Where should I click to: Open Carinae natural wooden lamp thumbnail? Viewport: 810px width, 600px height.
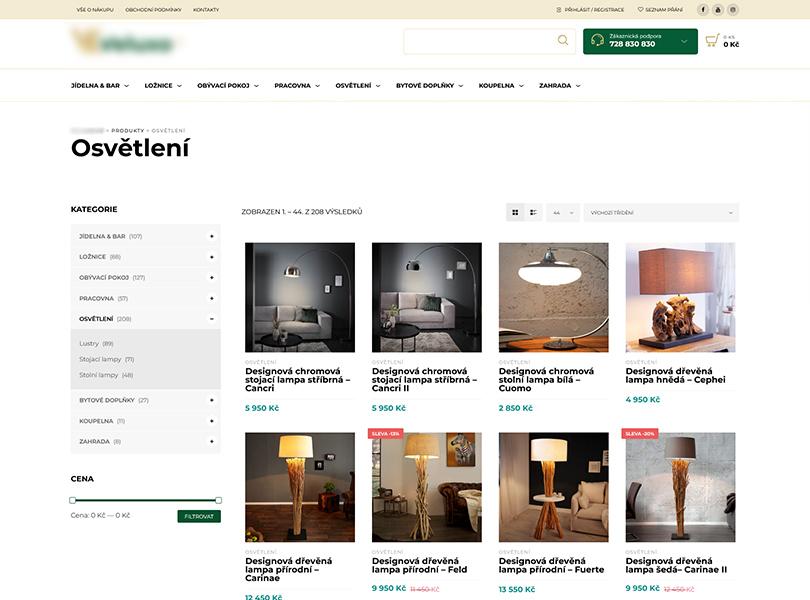(300, 487)
